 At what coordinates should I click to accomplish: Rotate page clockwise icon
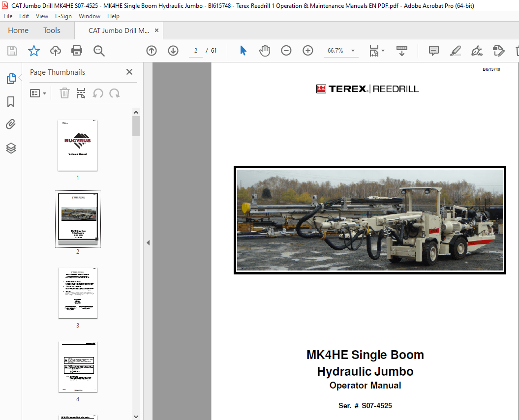115,93
